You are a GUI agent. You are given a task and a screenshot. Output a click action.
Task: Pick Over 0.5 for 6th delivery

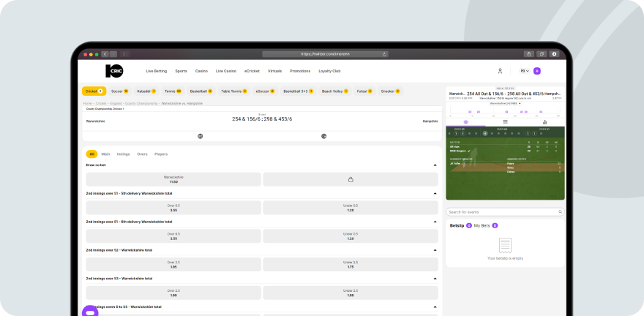[173, 236]
